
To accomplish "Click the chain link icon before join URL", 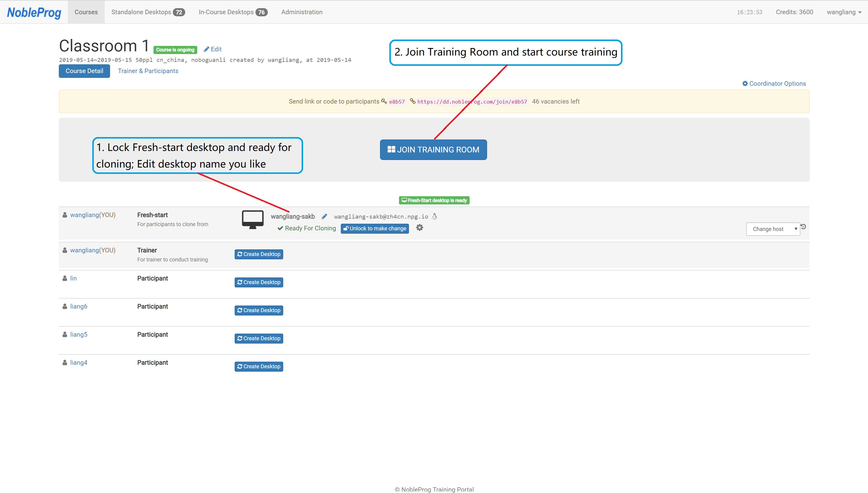I will tap(413, 101).
